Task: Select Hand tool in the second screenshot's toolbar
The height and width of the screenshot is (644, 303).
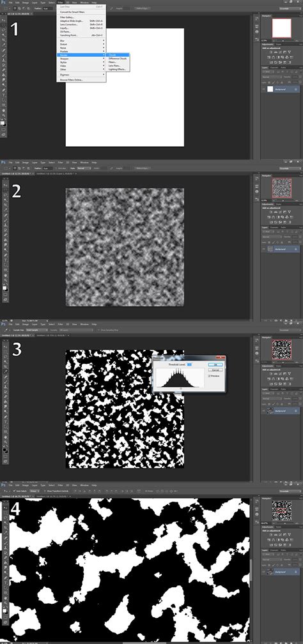Action: point(5,275)
